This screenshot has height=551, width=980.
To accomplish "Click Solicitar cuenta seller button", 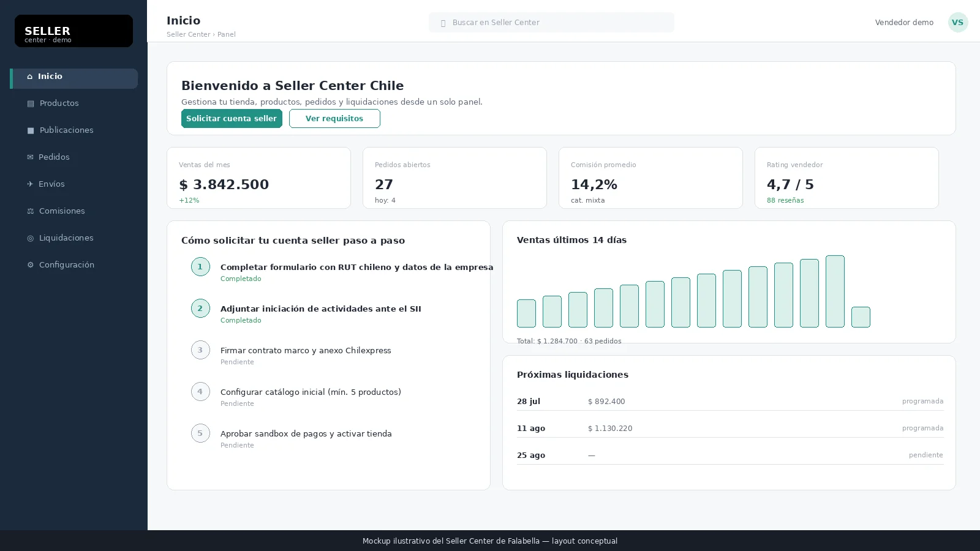I will click(x=232, y=119).
